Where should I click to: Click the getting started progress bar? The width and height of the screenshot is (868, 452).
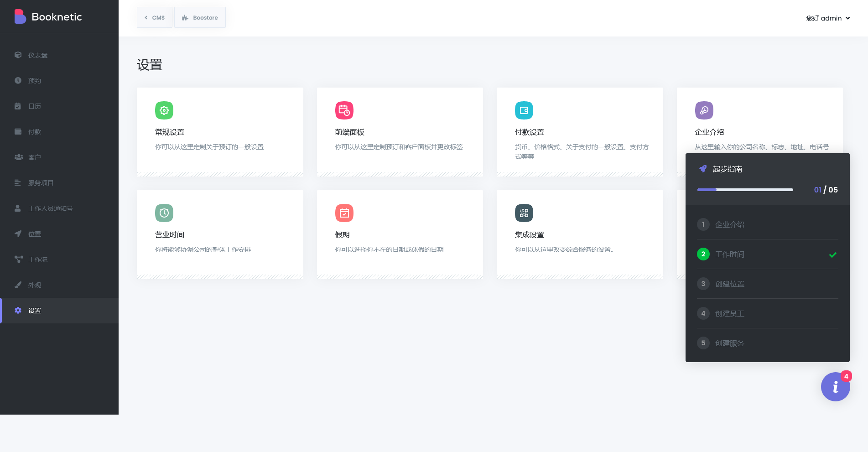(745, 190)
